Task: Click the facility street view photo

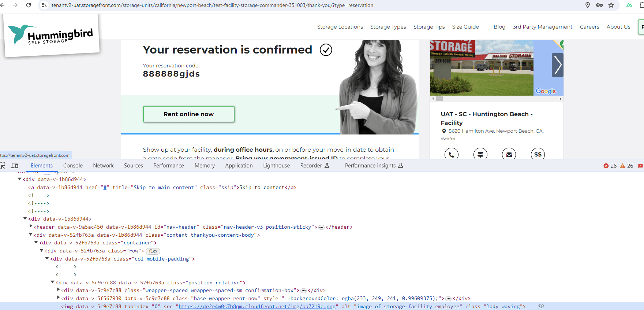Action: coord(482,67)
